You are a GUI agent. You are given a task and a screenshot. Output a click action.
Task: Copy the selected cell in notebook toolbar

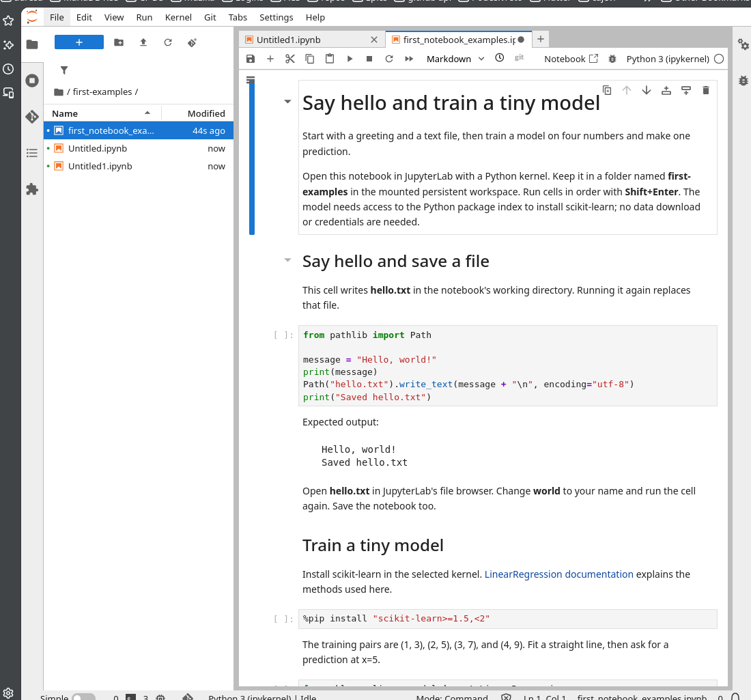310,59
